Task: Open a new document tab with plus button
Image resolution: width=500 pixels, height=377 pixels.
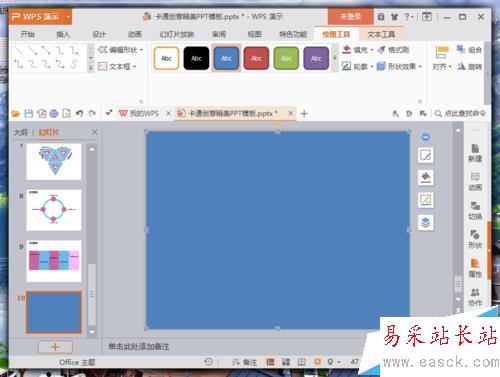Action: [x=304, y=114]
